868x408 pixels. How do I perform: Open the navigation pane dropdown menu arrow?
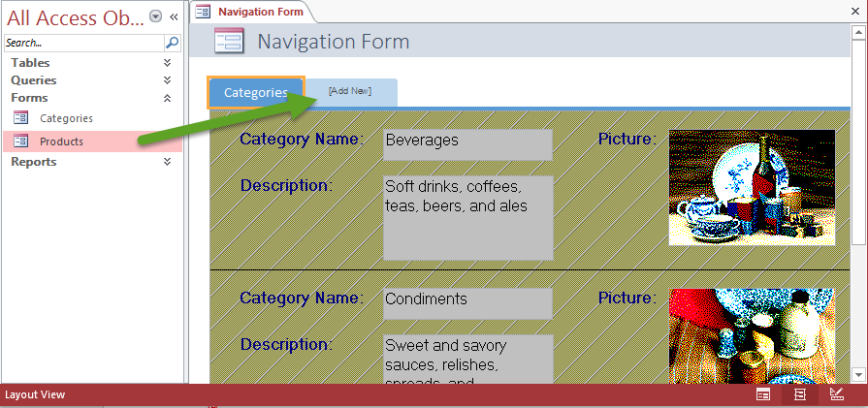click(156, 17)
